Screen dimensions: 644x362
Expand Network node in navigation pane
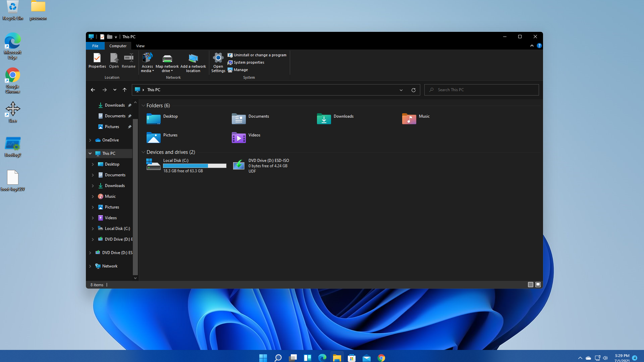point(90,266)
